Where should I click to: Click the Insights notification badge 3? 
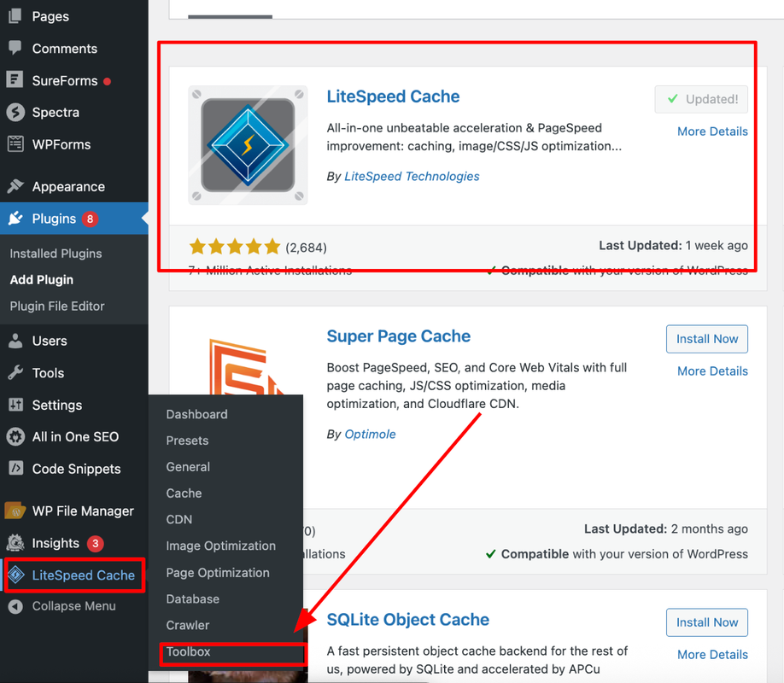pos(95,543)
